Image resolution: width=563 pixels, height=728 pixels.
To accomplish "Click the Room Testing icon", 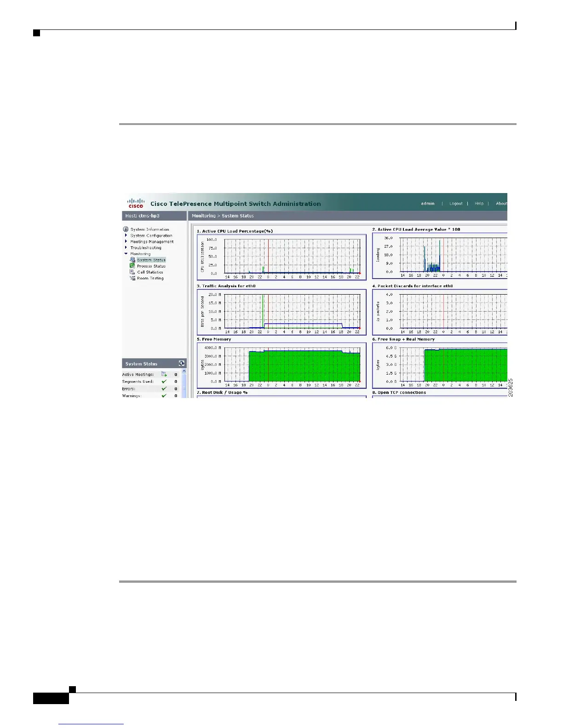I will (132, 278).
